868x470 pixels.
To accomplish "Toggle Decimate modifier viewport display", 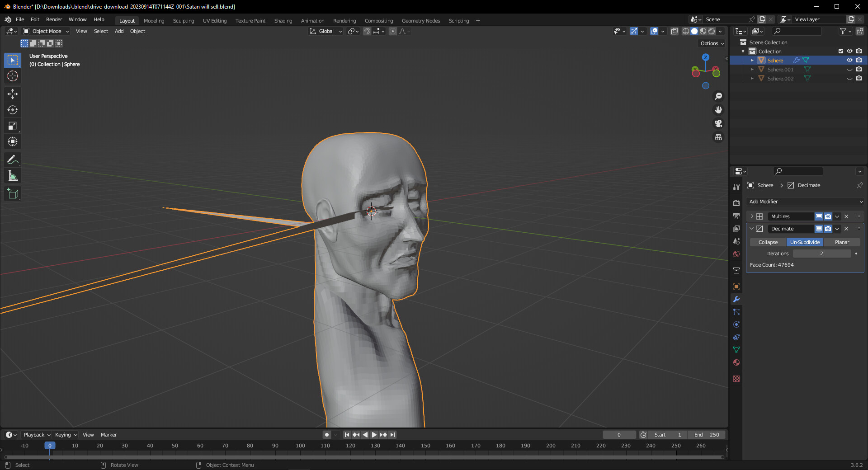I will (x=819, y=229).
